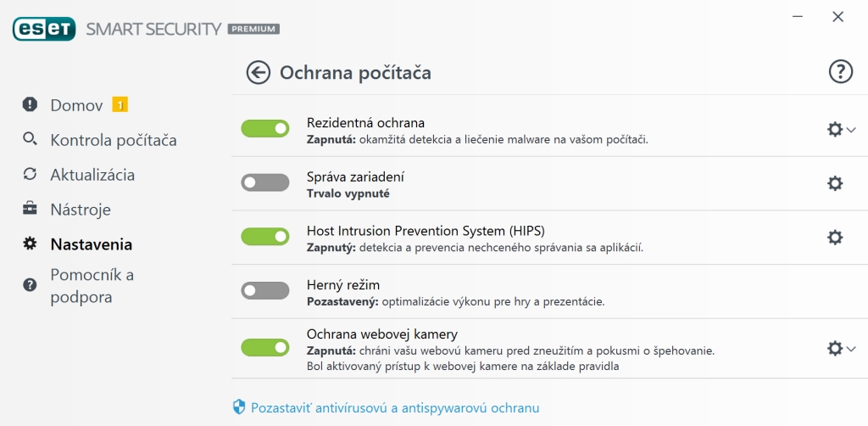Click the ESET logo
This screenshot has width=868, height=426.
pos(44,29)
